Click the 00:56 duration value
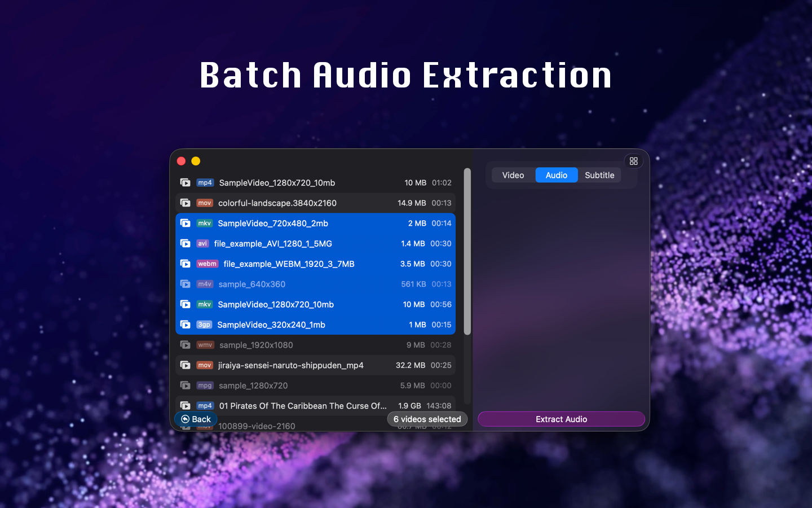The width and height of the screenshot is (812, 508). pyautogui.click(x=441, y=305)
